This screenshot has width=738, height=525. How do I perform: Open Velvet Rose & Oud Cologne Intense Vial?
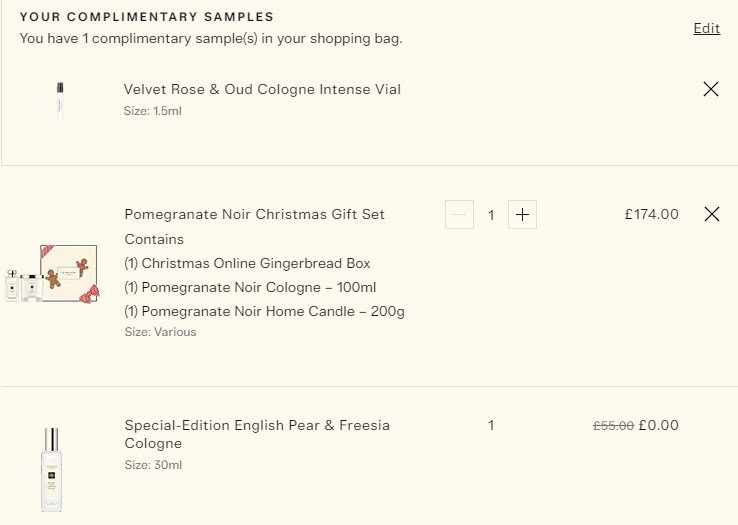[262, 89]
